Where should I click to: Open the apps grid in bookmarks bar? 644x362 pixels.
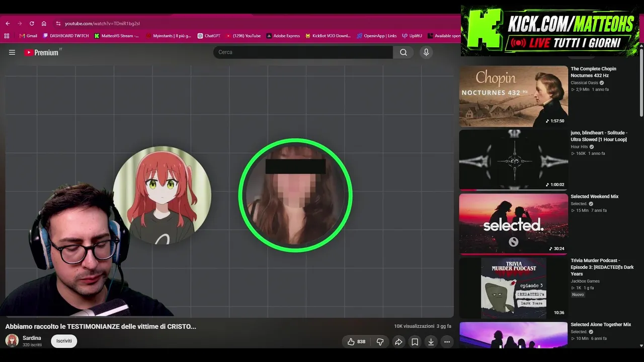point(7,36)
